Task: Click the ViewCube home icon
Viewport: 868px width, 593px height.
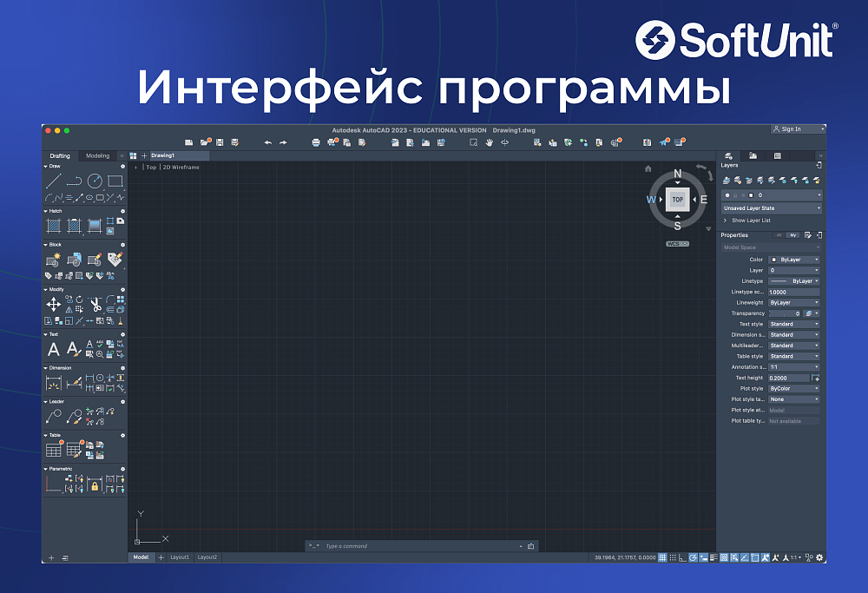Action: 648,169
